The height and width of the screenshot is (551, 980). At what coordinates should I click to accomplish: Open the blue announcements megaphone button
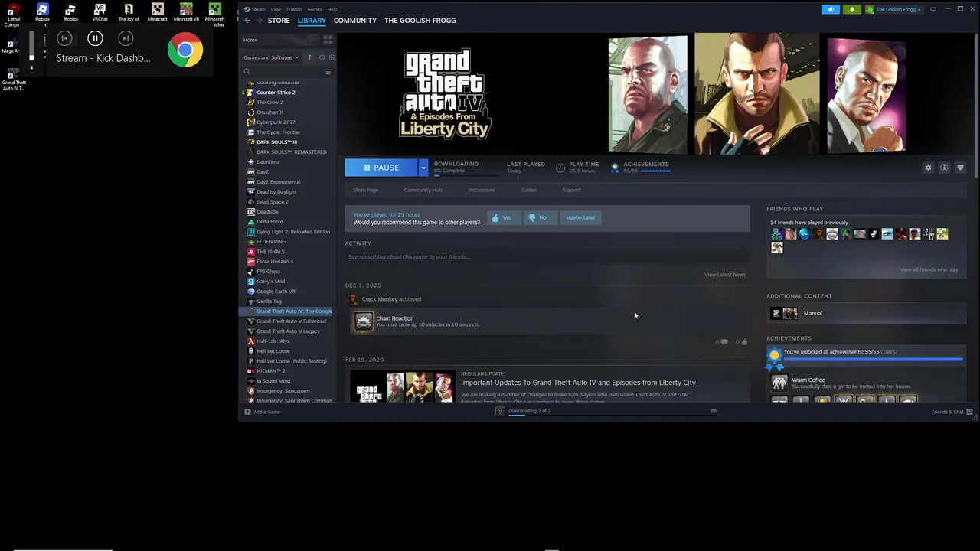(830, 9)
